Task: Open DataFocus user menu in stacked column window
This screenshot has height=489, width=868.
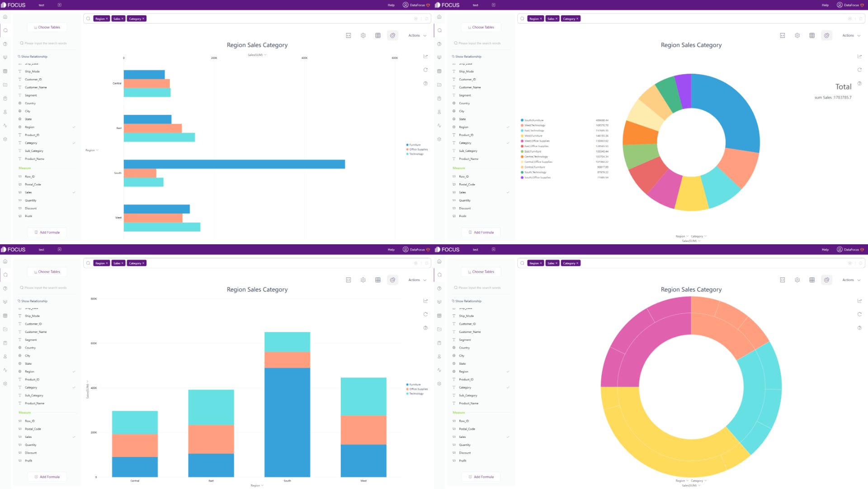Action: point(416,249)
